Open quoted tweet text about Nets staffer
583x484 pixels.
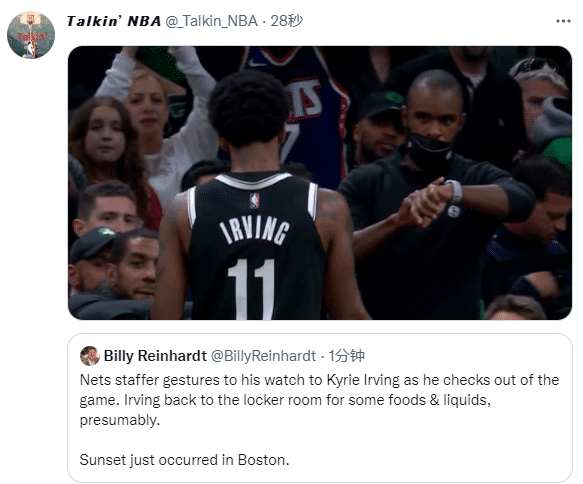[x=319, y=400]
